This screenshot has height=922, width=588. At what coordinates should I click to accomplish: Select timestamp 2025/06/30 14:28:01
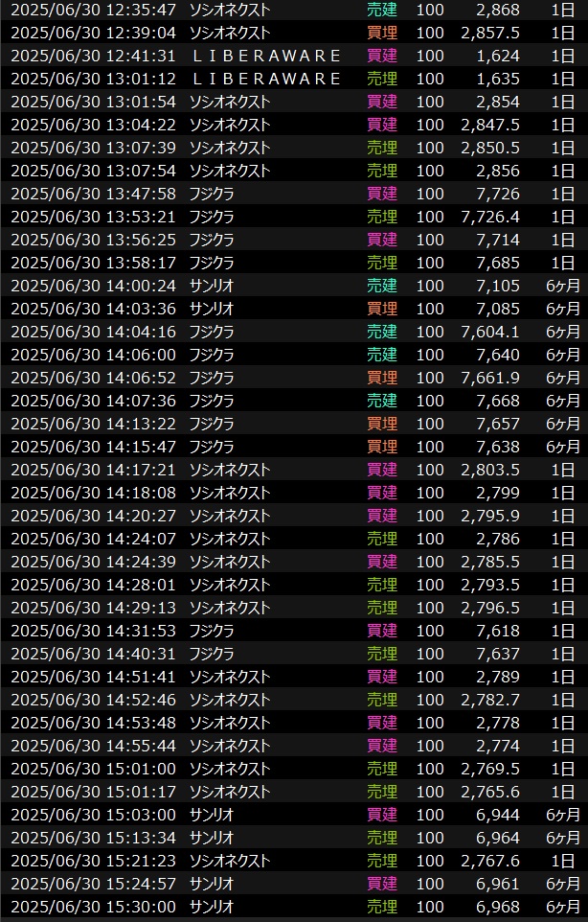click(x=94, y=585)
